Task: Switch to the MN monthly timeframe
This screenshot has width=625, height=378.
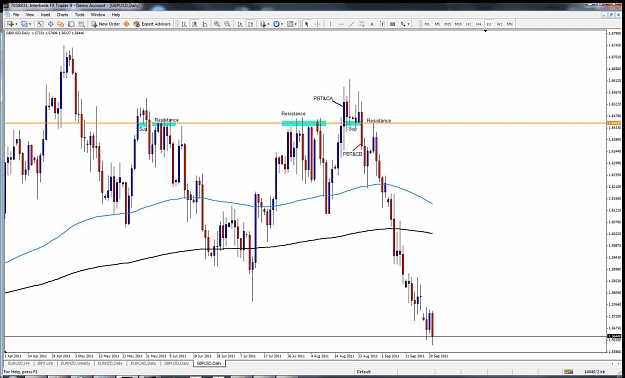Action: [x=510, y=24]
